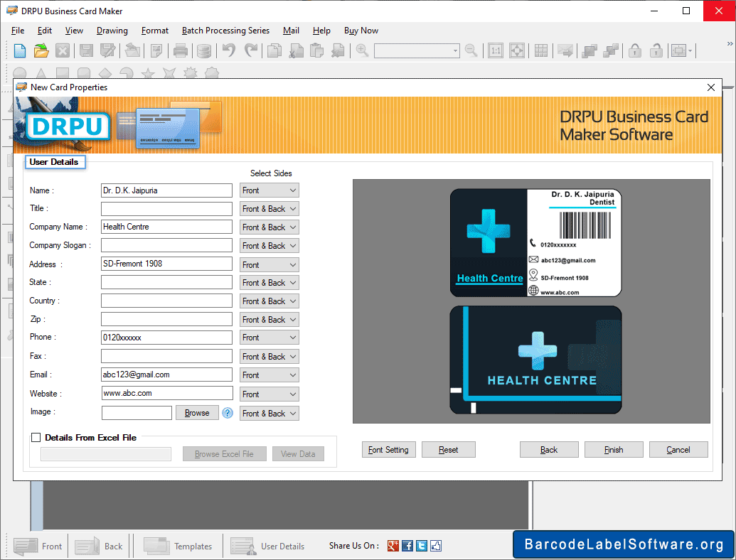736x560 pixels.
Task: Open the Country side dropdown
Action: [269, 301]
